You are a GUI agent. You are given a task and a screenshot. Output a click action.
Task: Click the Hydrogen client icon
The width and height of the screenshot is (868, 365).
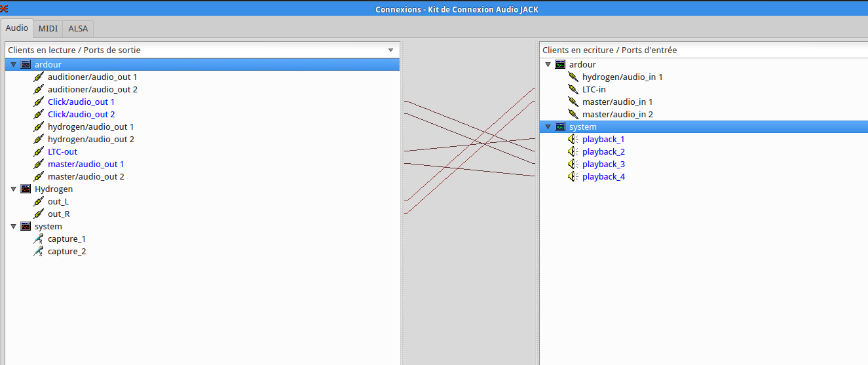(26, 189)
